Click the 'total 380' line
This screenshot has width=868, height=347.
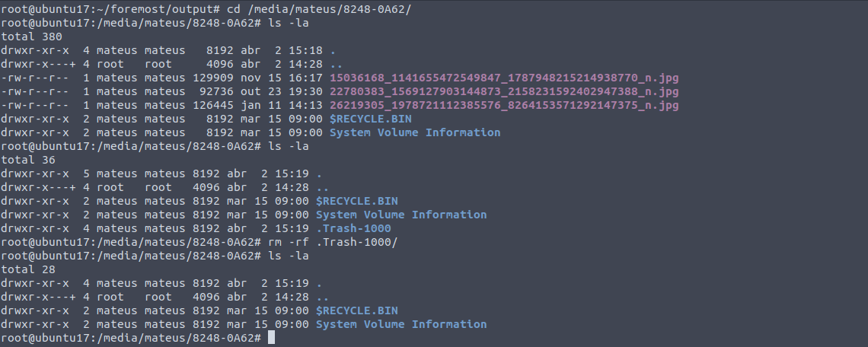pos(31,37)
